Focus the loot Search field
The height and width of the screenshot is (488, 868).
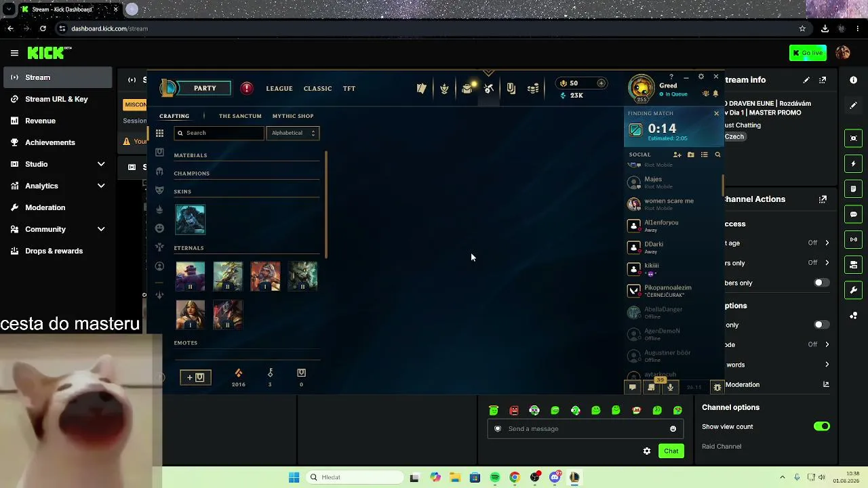point(219,134)
